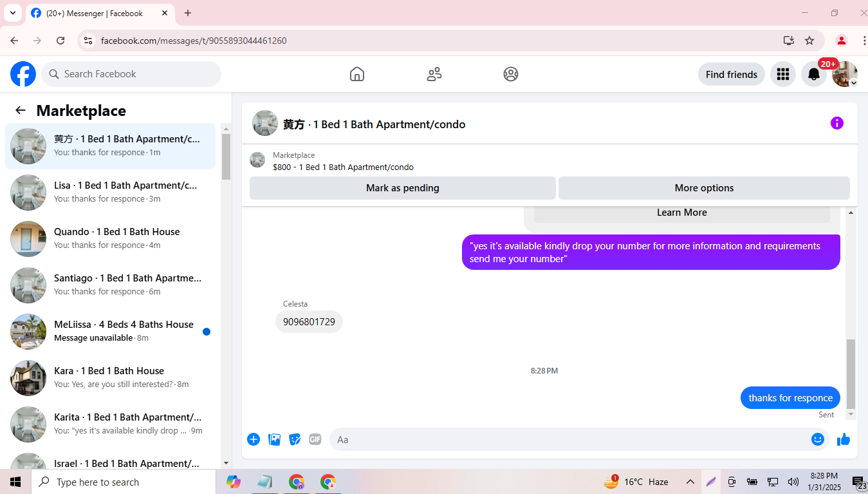Open the Copilot icon on the taskbar

[234, 482]
